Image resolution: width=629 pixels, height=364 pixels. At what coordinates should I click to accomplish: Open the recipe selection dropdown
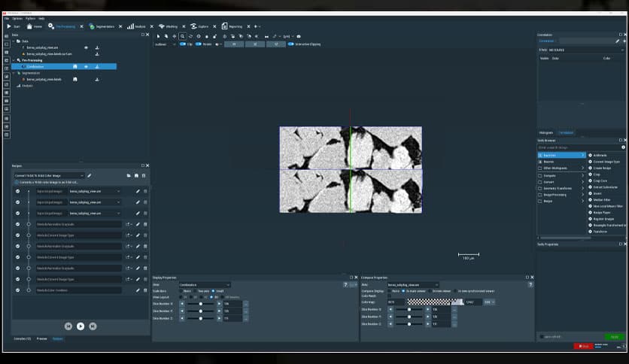(x=49, y=175)
